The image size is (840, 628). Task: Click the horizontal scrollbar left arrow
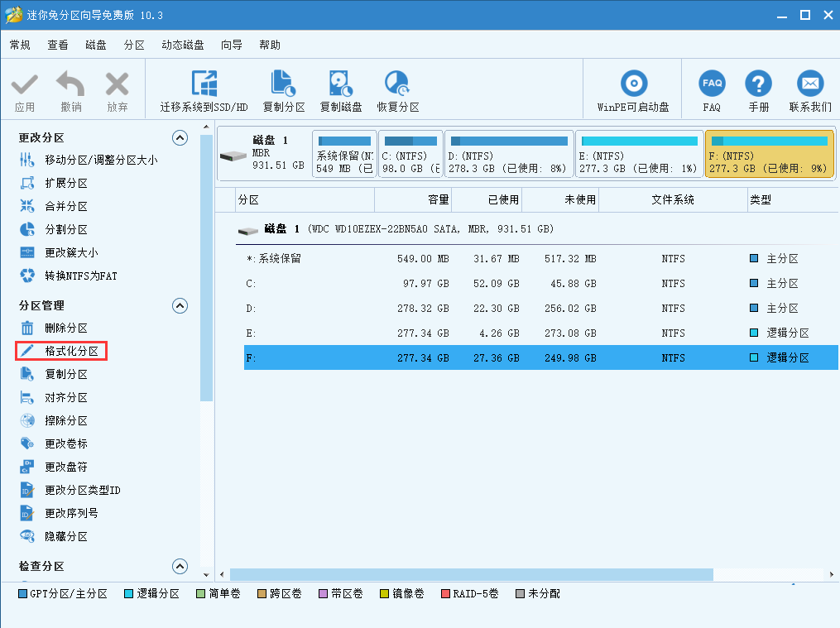pos(223,574)
